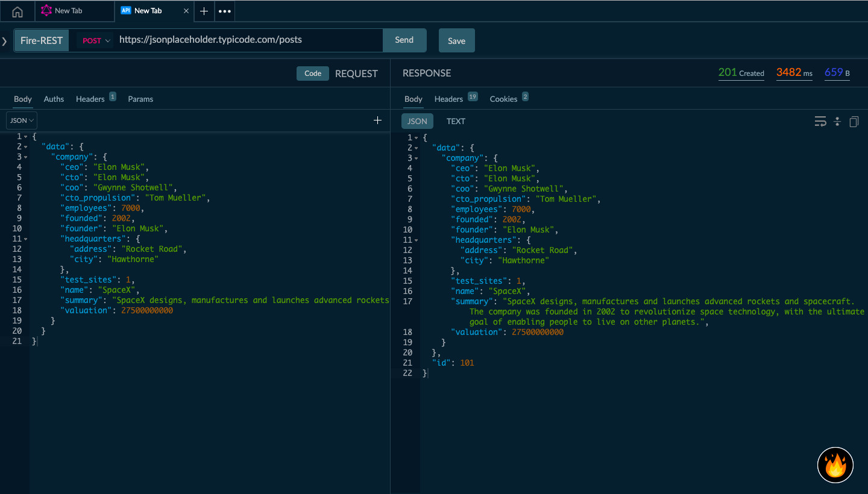Collapse the response "company" fold arrow
The height and width of the screenshot is (494, 868).
416,158
